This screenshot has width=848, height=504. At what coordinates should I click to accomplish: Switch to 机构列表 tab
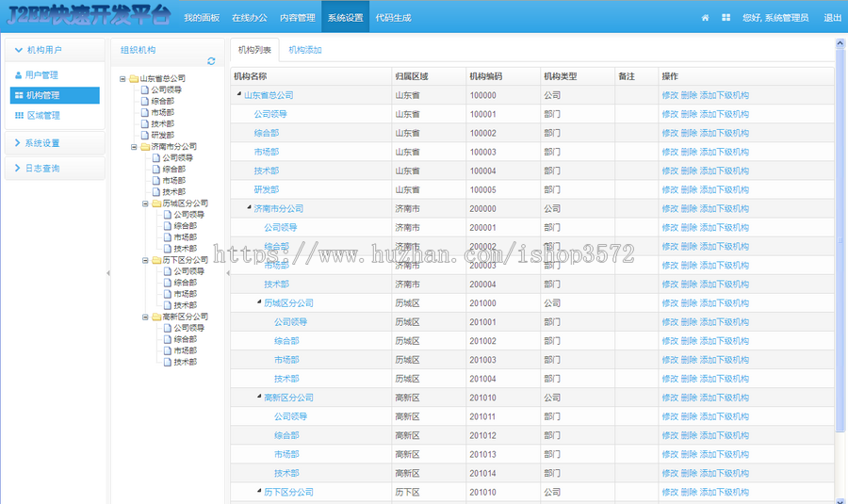pos(254,50)
